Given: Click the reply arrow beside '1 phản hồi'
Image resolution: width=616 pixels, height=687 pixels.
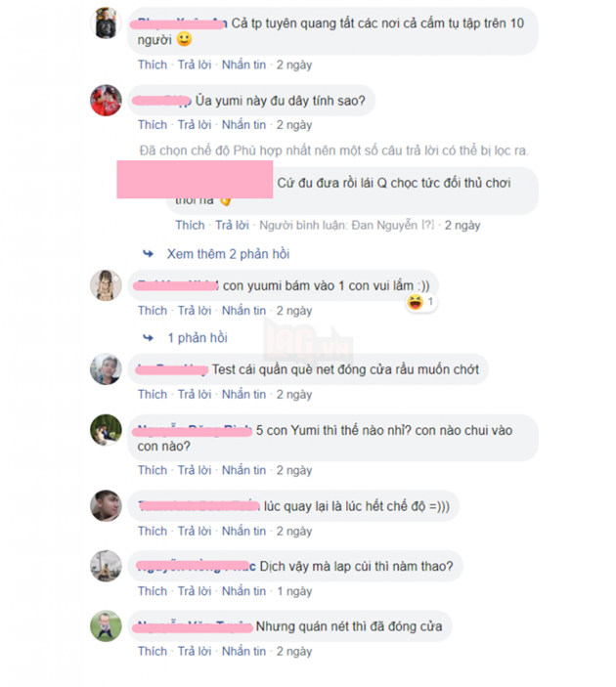Looking at the screenshot, I should coord(149,338).
